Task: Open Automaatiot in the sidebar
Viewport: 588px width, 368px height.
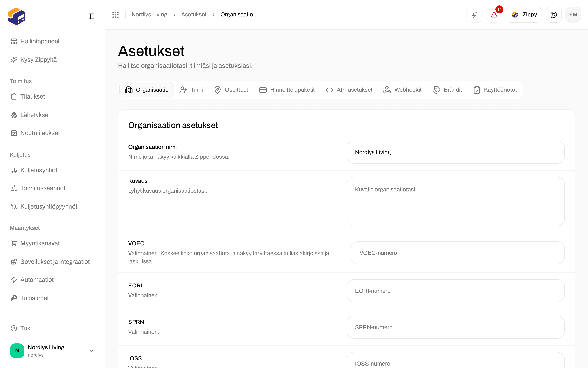Action: pyautogui.click(x=52, y=280)
